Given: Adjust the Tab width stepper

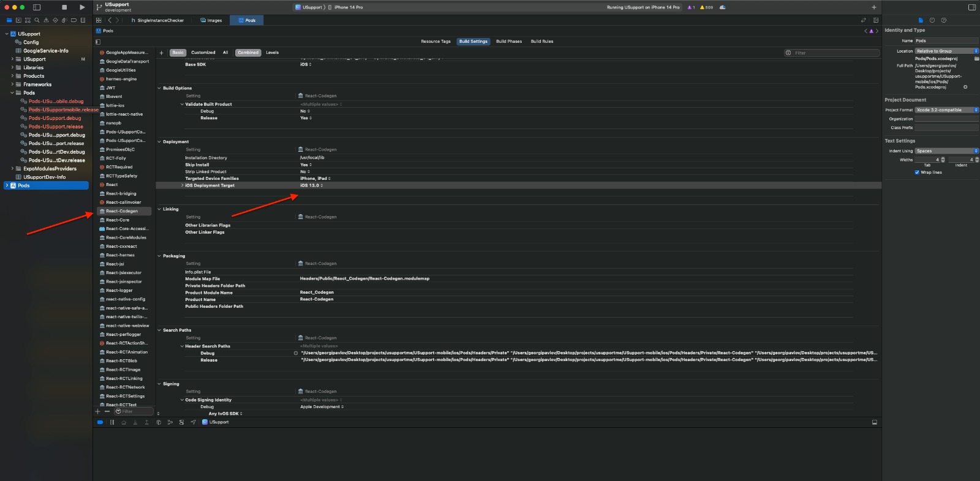Looking at the screenshot, I should 943,160.
